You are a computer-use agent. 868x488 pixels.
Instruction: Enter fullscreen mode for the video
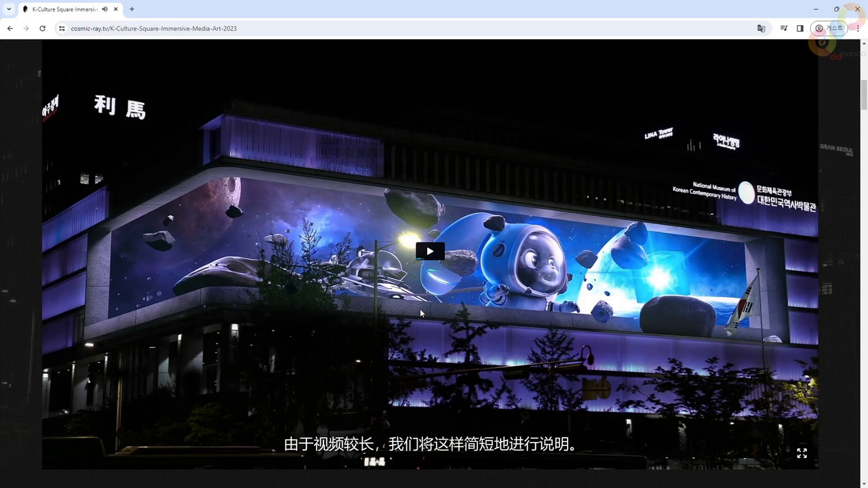(x=802, y=453)
